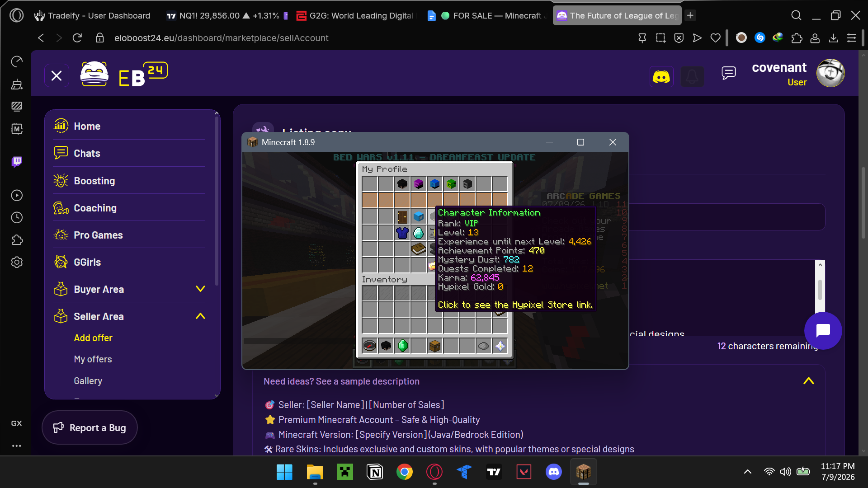Screen dimensions: 868x488
Task: Open the floating live chat bubble
Action: pos(823,330)
